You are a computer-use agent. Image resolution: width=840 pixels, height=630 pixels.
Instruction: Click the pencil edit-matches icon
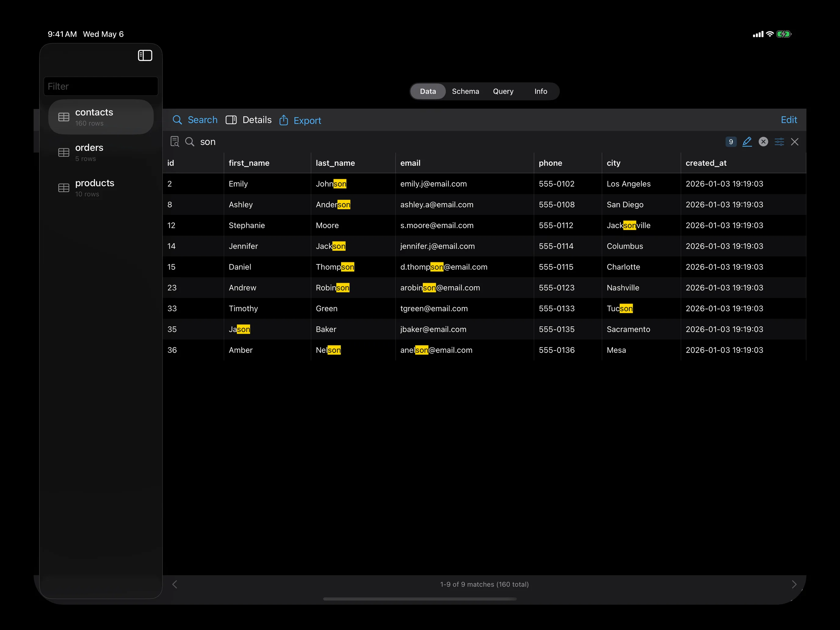[x=747, y=142]
